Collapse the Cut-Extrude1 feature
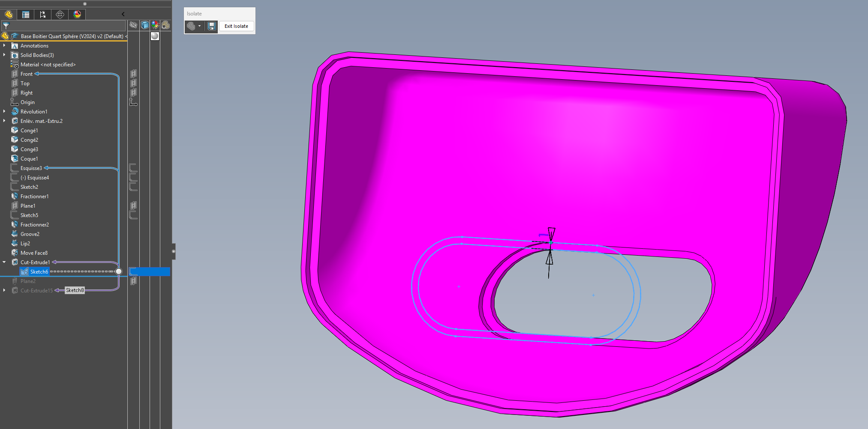Screen dimensions: 868x429 (x=4, y=262)
